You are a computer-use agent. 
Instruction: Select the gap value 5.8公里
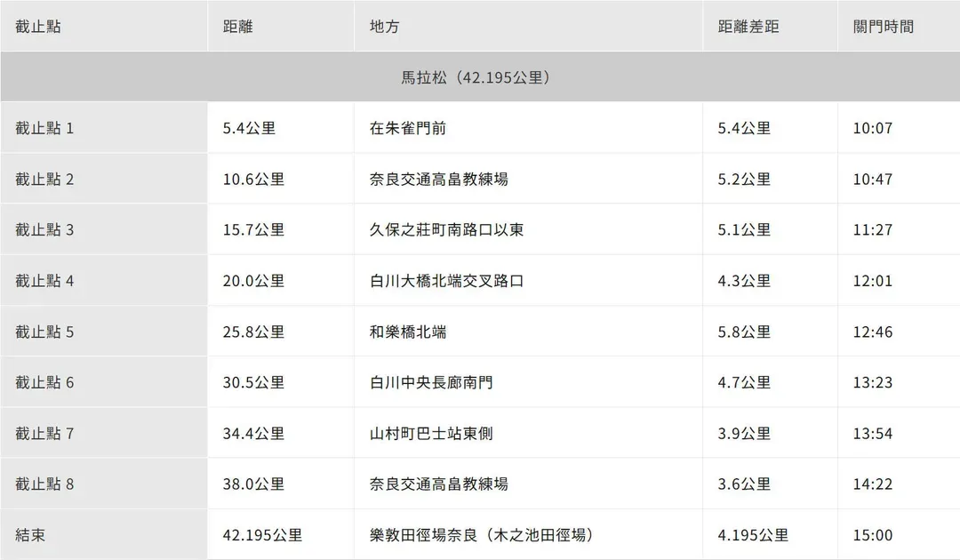744,332
